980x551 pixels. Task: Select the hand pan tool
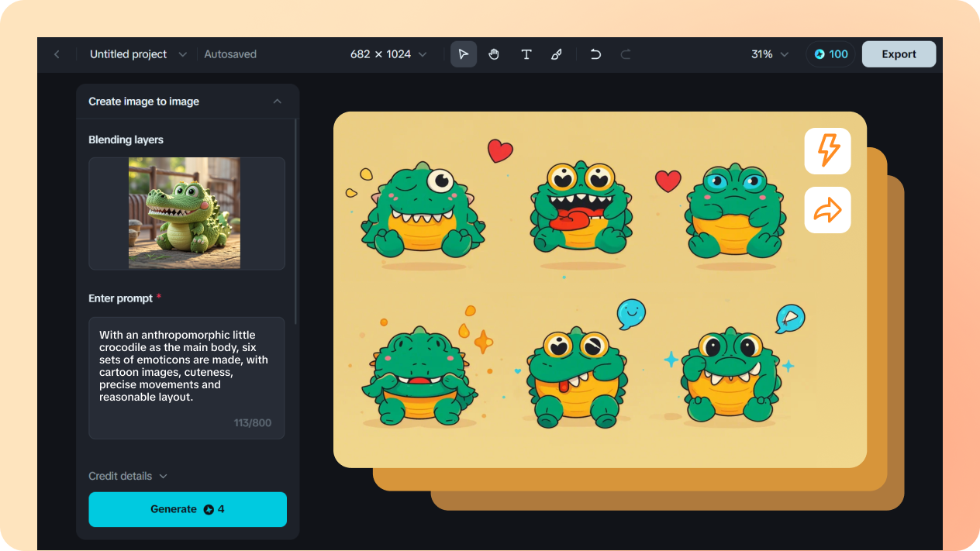[x=494, y=54]
